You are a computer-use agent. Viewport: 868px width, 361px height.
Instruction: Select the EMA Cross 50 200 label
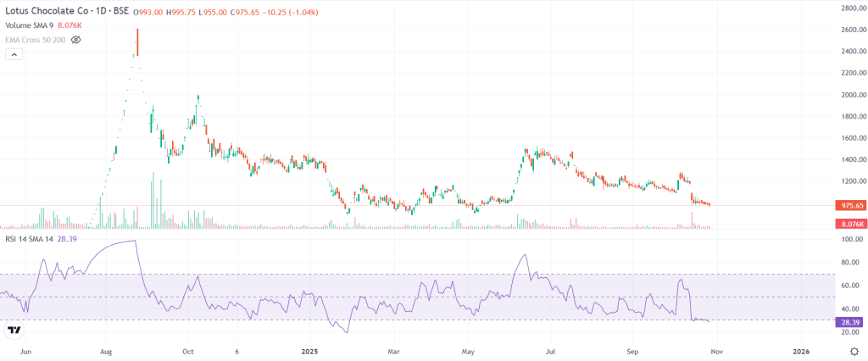36,40
